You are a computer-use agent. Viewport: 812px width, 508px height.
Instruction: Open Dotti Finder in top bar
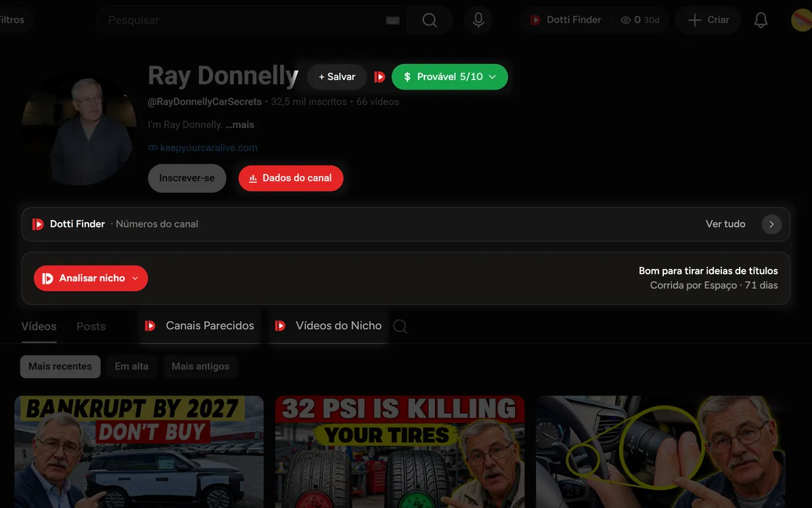click(566, 20)
